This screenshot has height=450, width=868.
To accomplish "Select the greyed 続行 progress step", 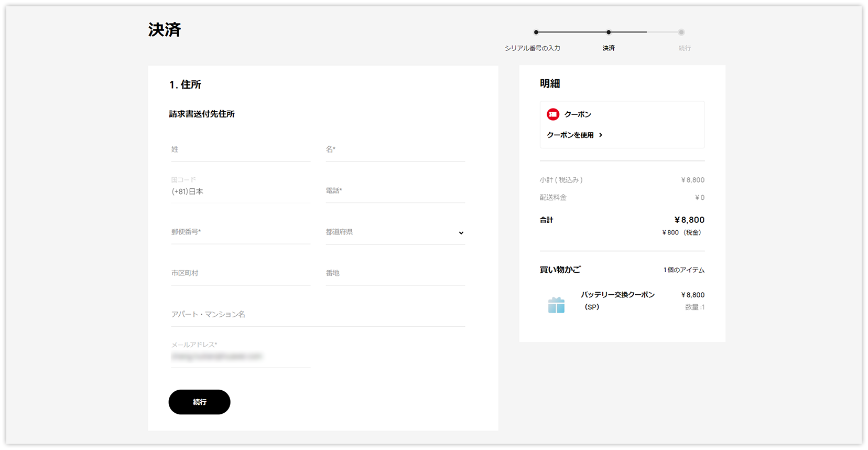I will pos(685,48).
